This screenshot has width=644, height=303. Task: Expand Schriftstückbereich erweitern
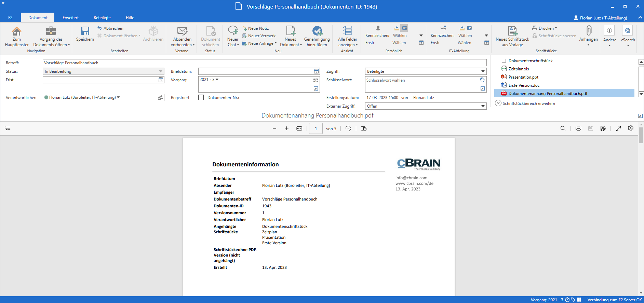pyautogui.click(x=498, y=103)
